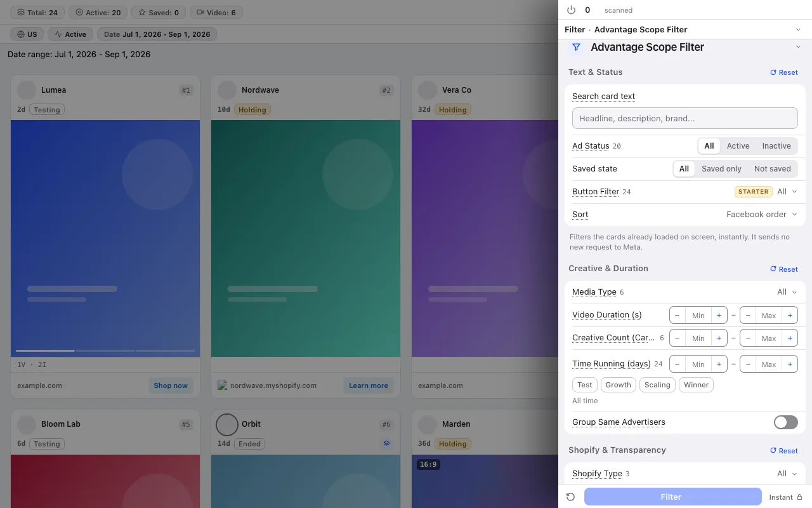Image resolution: width=812 pixels, height=508 pixels.
Task: Click the Search card text input
Action: [684, 118]
